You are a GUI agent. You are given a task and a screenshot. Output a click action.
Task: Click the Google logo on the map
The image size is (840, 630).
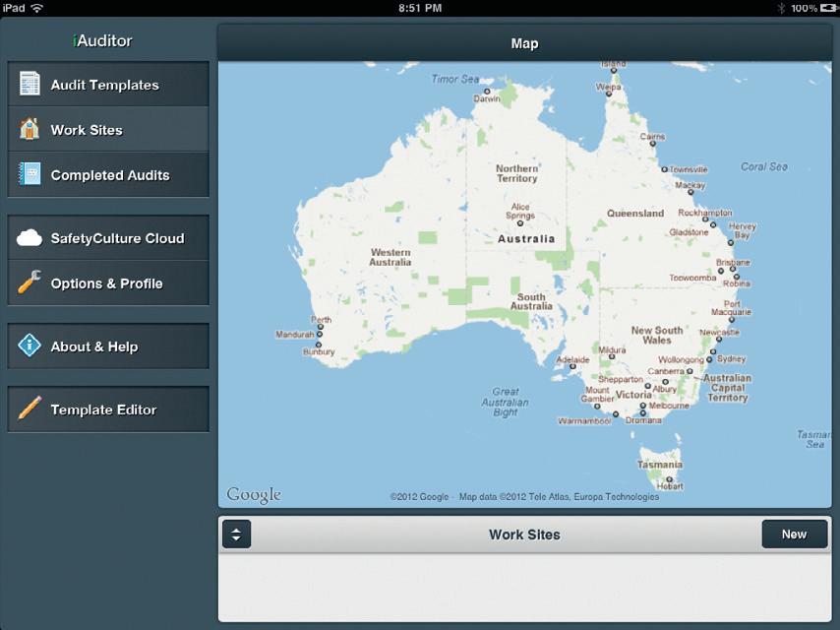coord(254,495)
